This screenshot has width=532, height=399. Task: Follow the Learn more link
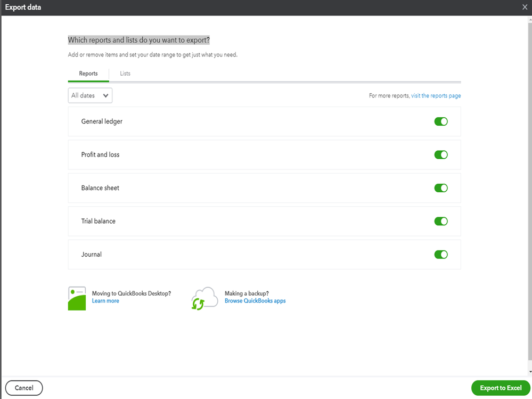pyautogui.click(x=105, y=301)
